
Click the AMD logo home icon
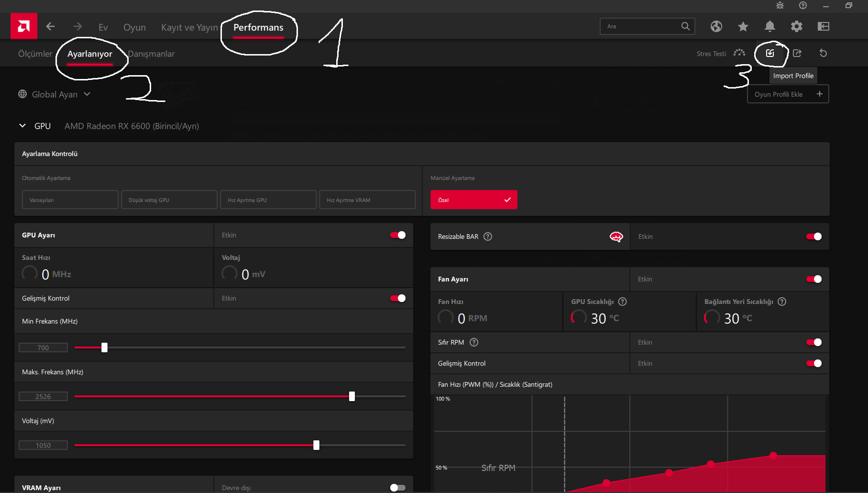click(x=24, y=26)
